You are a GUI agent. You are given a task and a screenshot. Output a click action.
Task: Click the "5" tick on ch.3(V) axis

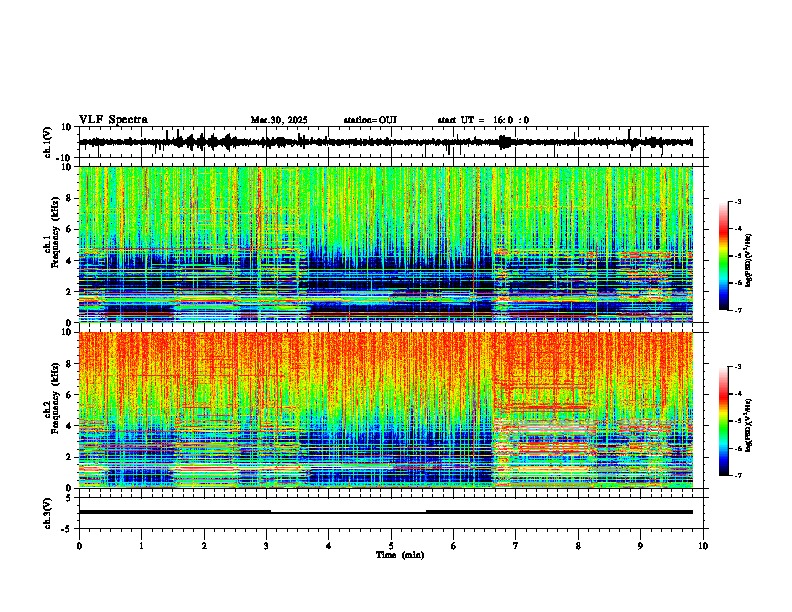click(x=70, y=497)
